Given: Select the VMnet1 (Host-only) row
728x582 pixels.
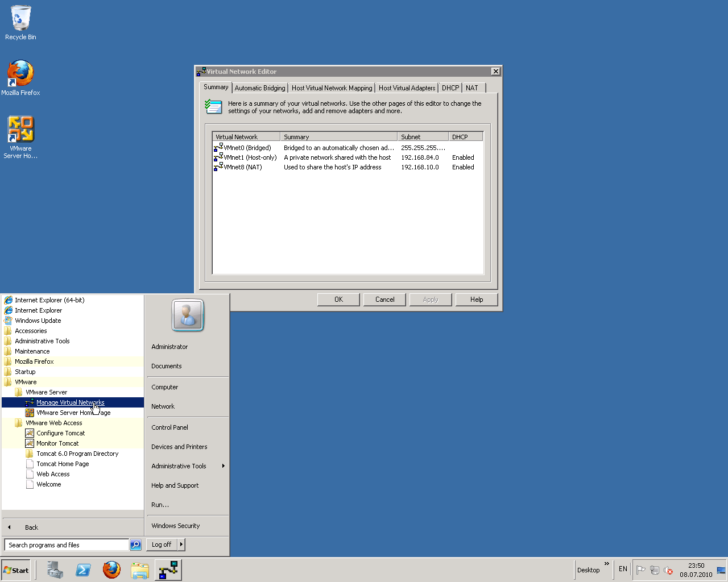Looking at the screenshot, I should point(348,157).
